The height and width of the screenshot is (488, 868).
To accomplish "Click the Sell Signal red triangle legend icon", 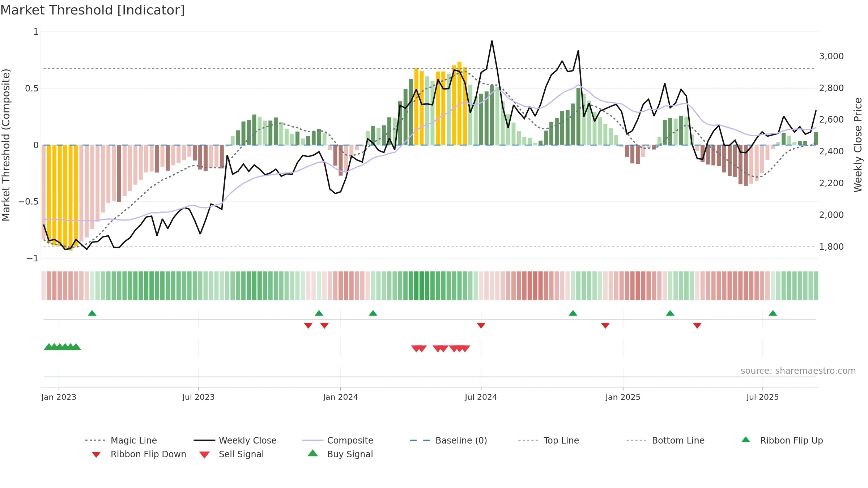I will (204, 455).
